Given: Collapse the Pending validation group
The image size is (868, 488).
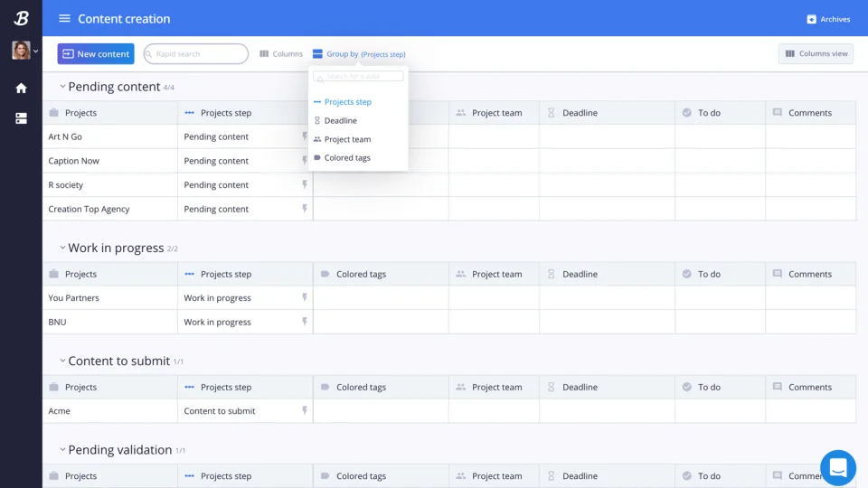Looking at the screenshot, I should point(62,449).
